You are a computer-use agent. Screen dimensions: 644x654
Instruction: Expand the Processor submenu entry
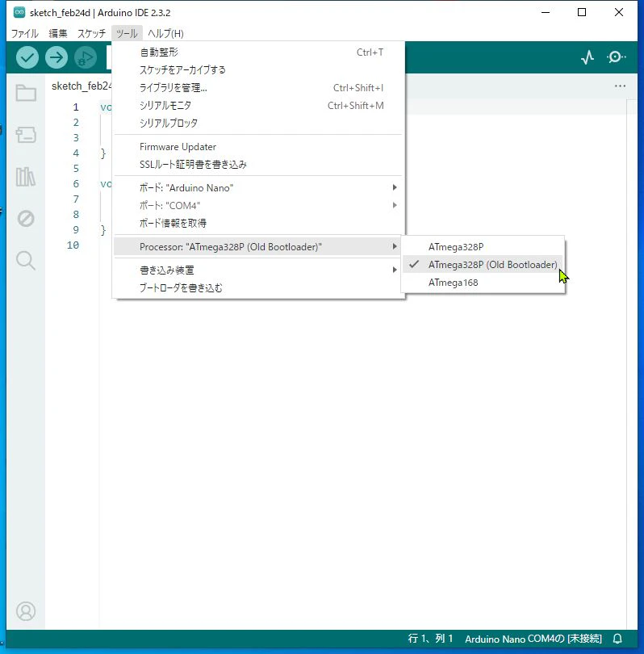click(258, 247)
